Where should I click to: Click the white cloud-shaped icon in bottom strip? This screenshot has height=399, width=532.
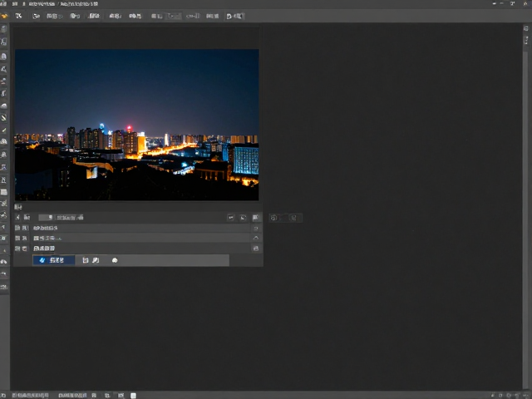[x=115, y=260]
